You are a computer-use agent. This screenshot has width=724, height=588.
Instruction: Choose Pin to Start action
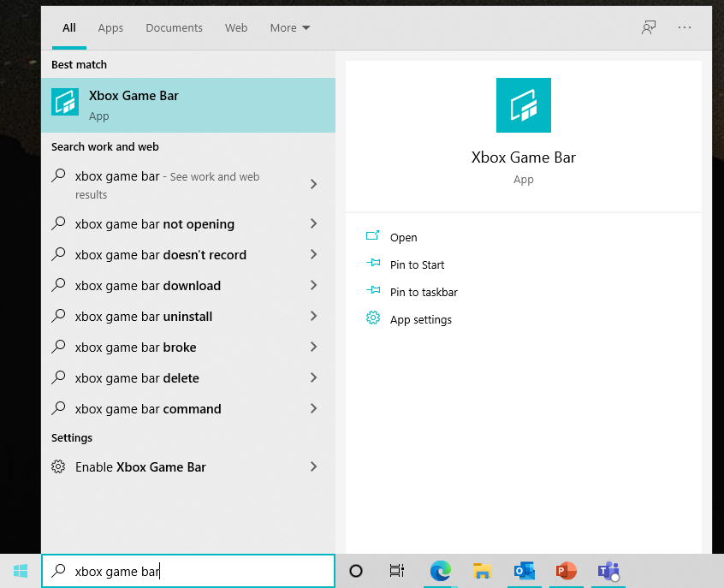(x=417, y=265)
